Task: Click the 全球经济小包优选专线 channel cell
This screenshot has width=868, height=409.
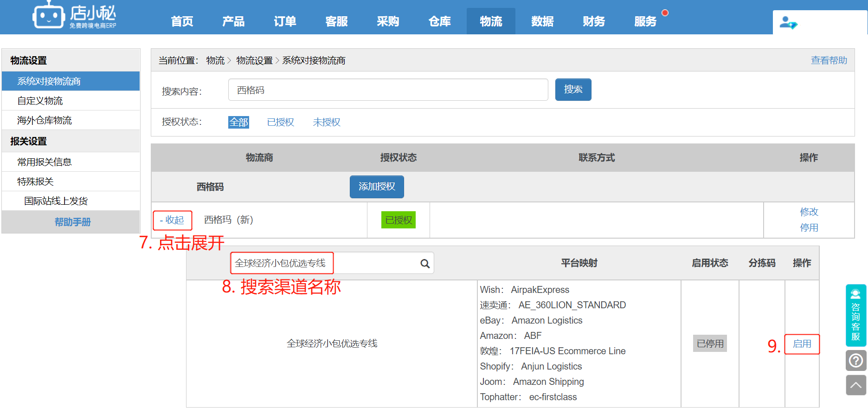Action: coord(332,344)
